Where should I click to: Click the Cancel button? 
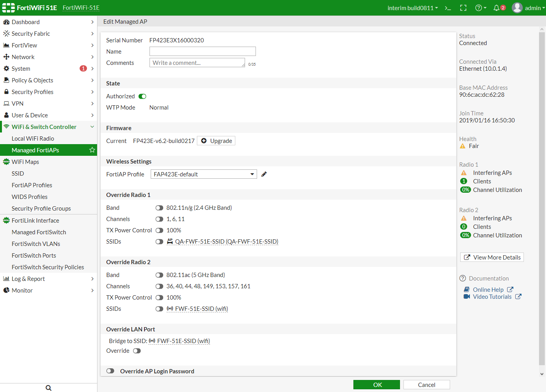click(426, 385)
